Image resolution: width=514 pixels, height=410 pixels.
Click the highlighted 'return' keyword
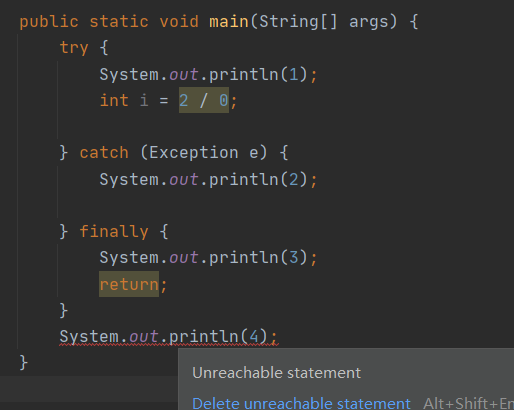pyautogui.click(x=129, y=284)
